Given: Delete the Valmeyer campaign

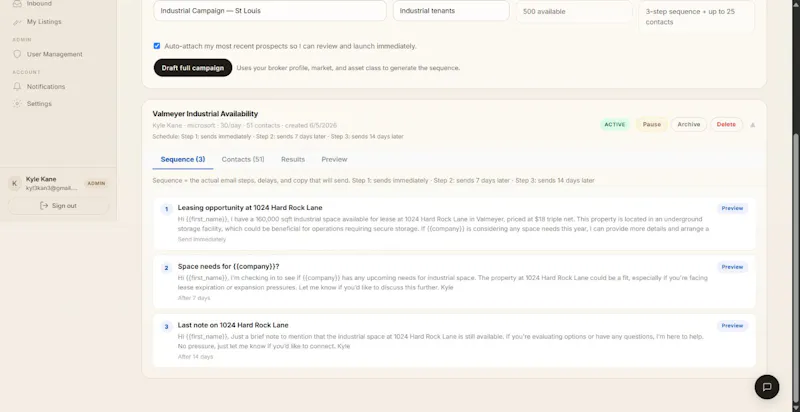Looking at the screenshot, I should click(726, 124).
